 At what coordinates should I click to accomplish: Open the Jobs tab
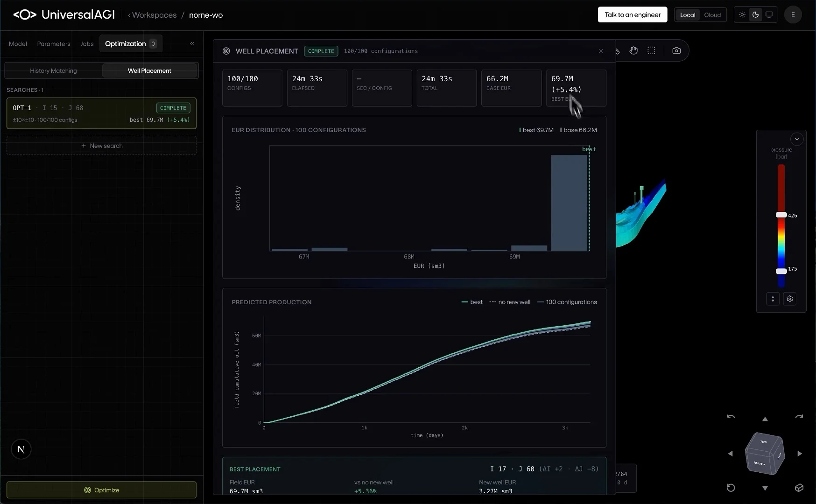click(87, 44)
